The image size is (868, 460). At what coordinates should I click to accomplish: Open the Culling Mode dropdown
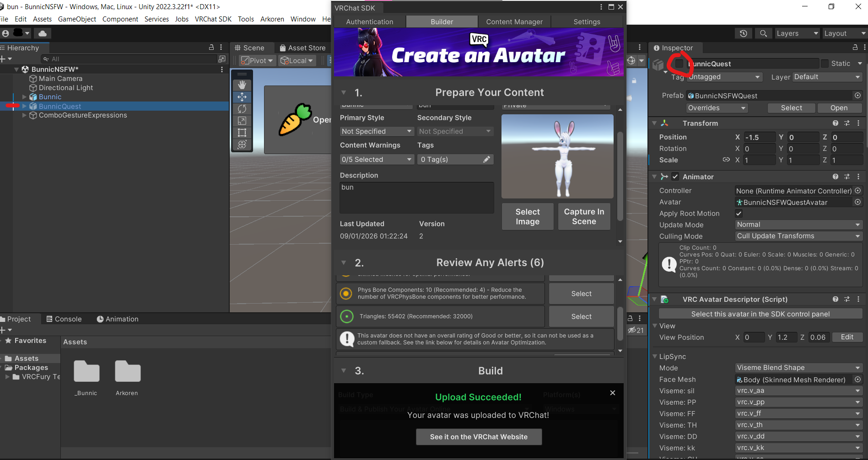click(798, 236)
